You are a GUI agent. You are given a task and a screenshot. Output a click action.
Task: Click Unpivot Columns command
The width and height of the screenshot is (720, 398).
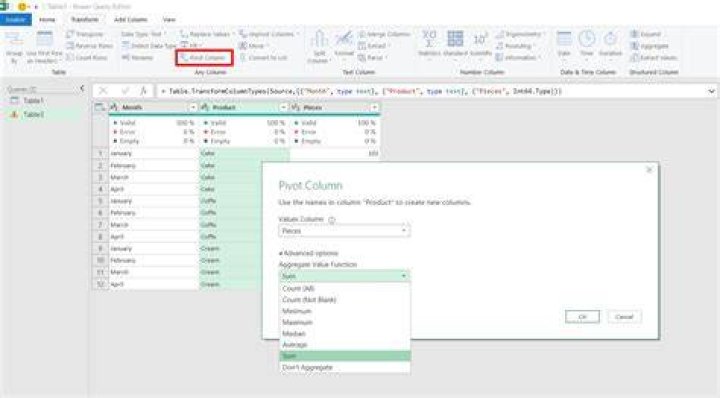270,34
